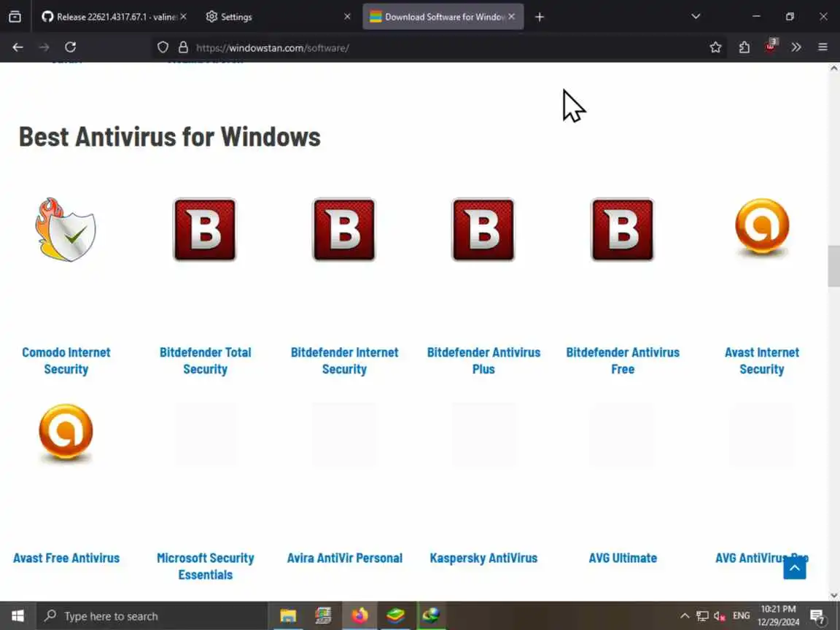
Task: Open Comodo Internet Security link
Action: pos(66,360)
